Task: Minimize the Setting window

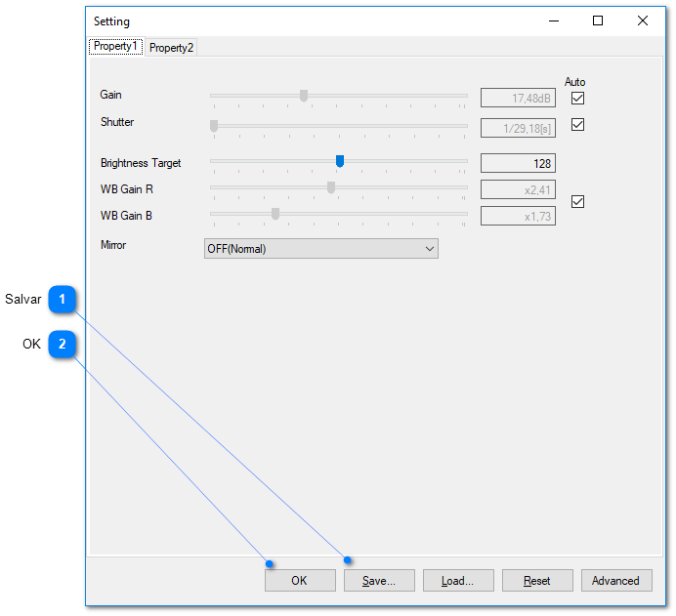Action: [554, 21]
